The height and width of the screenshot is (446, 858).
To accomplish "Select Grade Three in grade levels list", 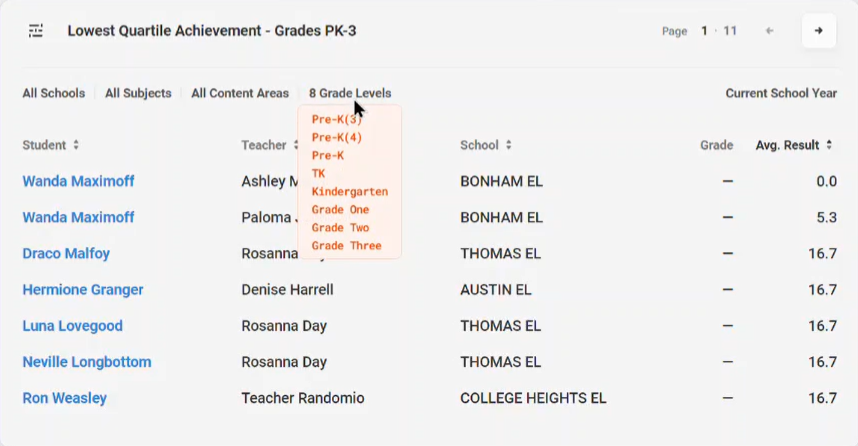I will click(x=346, y=246).
